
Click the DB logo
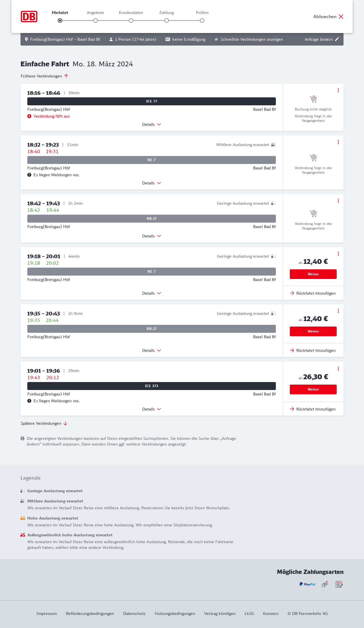(x=29, y=17)
